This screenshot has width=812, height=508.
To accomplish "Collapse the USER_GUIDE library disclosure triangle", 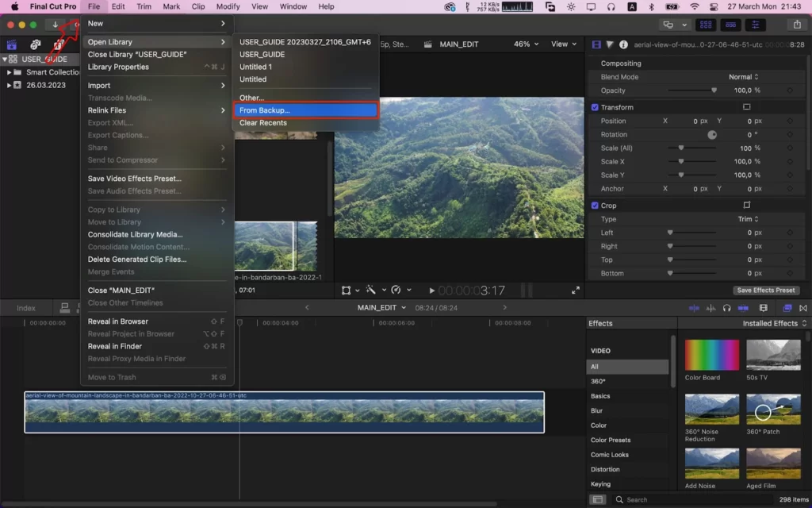I will pos(5,59).
